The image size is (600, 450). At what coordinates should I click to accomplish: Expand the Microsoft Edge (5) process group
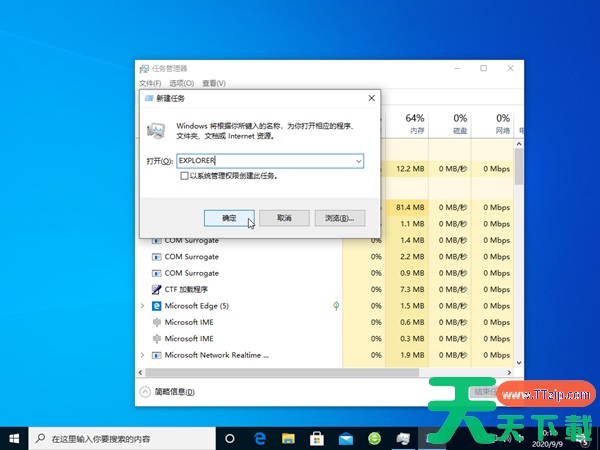(142, 305)
